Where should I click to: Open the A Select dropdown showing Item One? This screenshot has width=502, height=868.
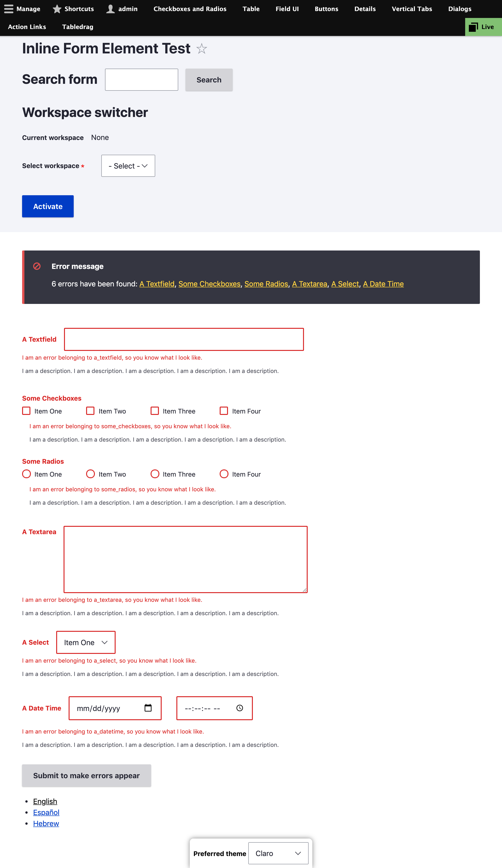(x=85, y=642)
